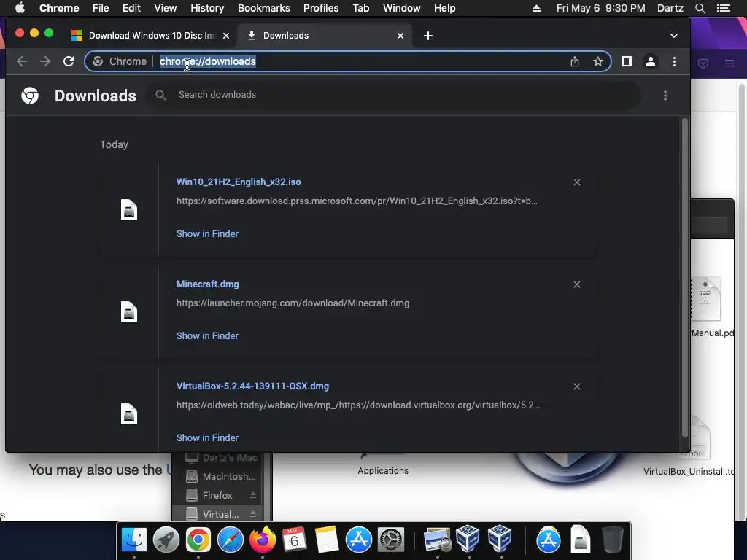
Task: Open the Help menu
Action: pos(444,8)
